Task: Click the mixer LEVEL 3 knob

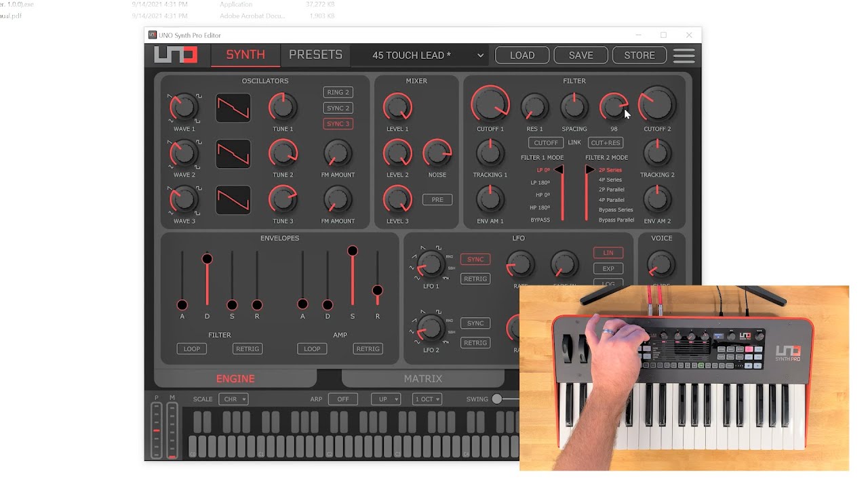Action: pyautogui.click(x=397, y=199)
